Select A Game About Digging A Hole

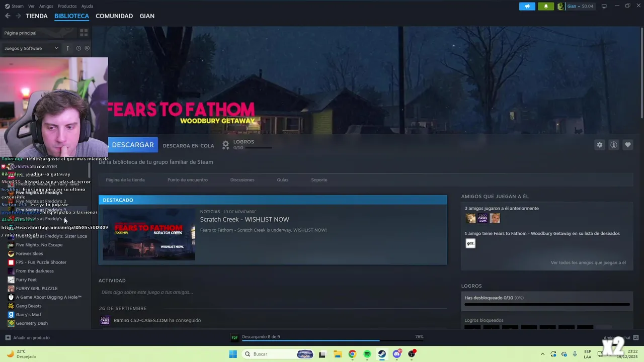coord(48,297)
